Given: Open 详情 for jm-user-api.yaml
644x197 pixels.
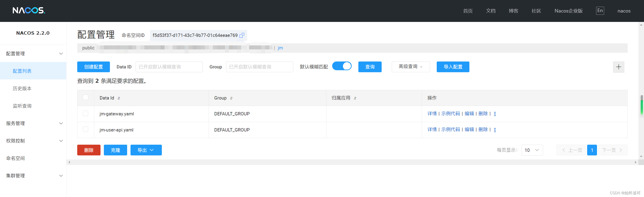Looking at the screenshot, I should point(432,130).
